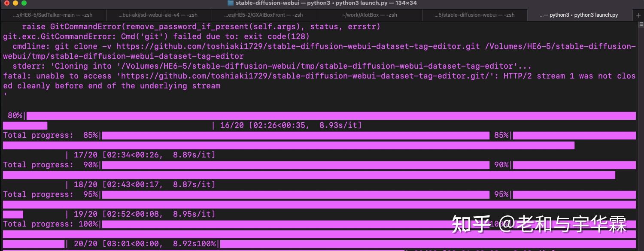Select the ~/work/AIotBox tab

click(x=369, y=14)
